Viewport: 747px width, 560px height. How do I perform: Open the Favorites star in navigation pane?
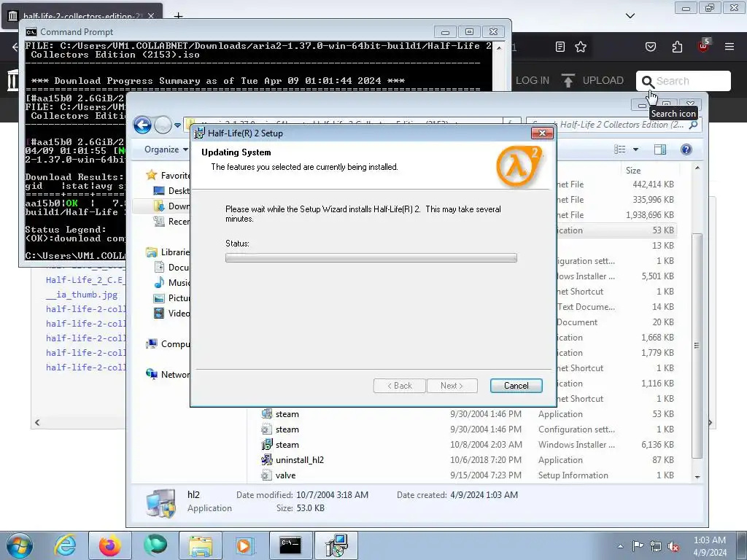click(x=152, y=175)
